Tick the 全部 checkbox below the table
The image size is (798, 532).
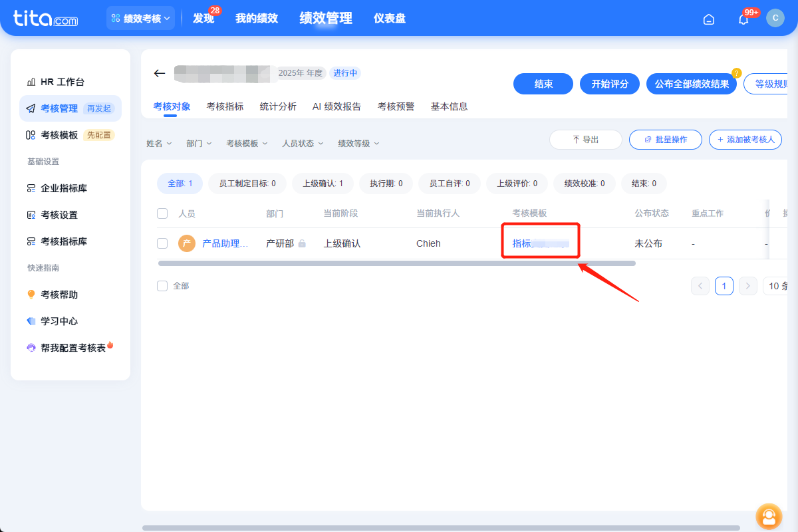pos(162,285)
